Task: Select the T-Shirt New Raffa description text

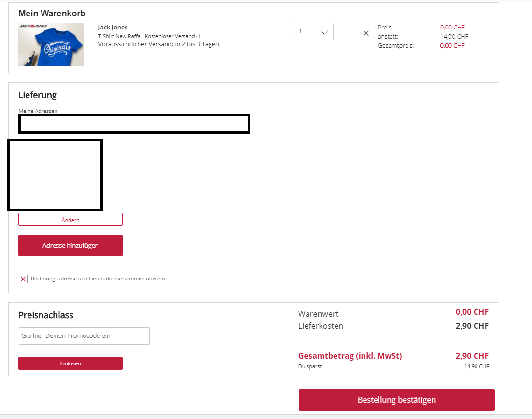Action: point(150,36)
